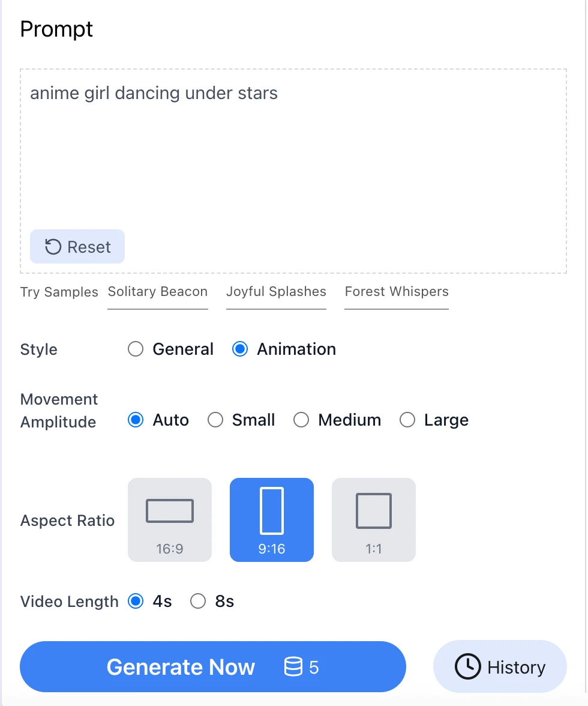Load the Joyful Splashes sample prompt
The image size is (588, 706).
click(x=276, y=292)
